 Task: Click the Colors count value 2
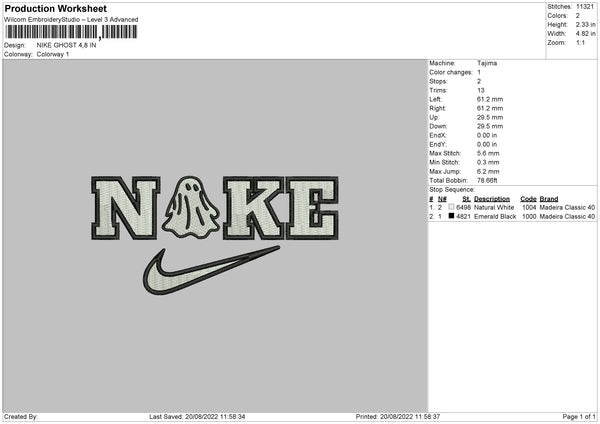pyautogui.click(x=578, y=16)
